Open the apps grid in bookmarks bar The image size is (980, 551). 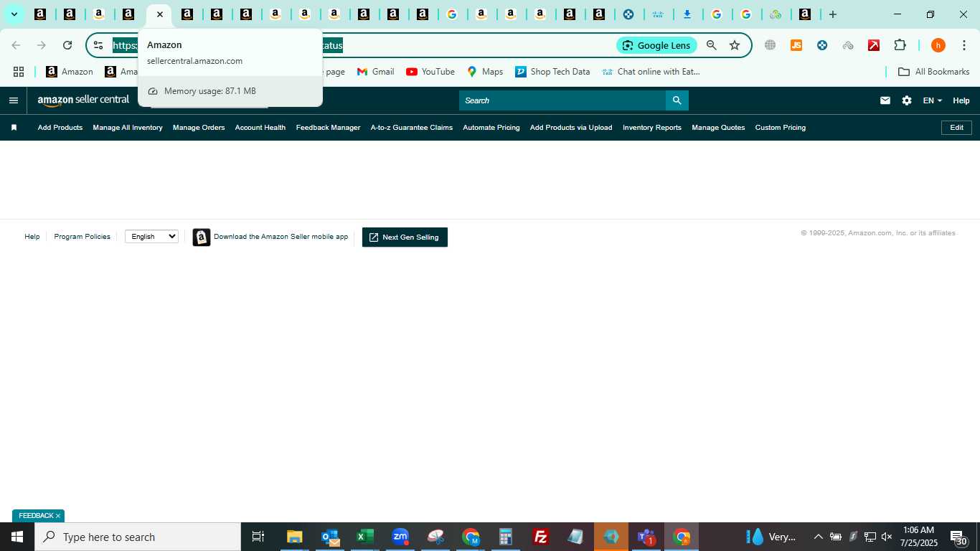point(19,72)
